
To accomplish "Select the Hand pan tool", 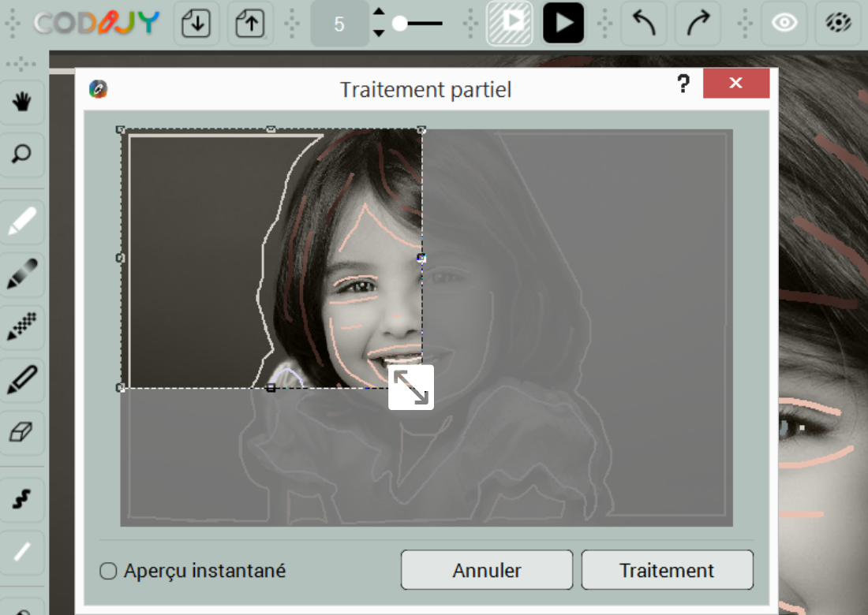I will (21, 102).
